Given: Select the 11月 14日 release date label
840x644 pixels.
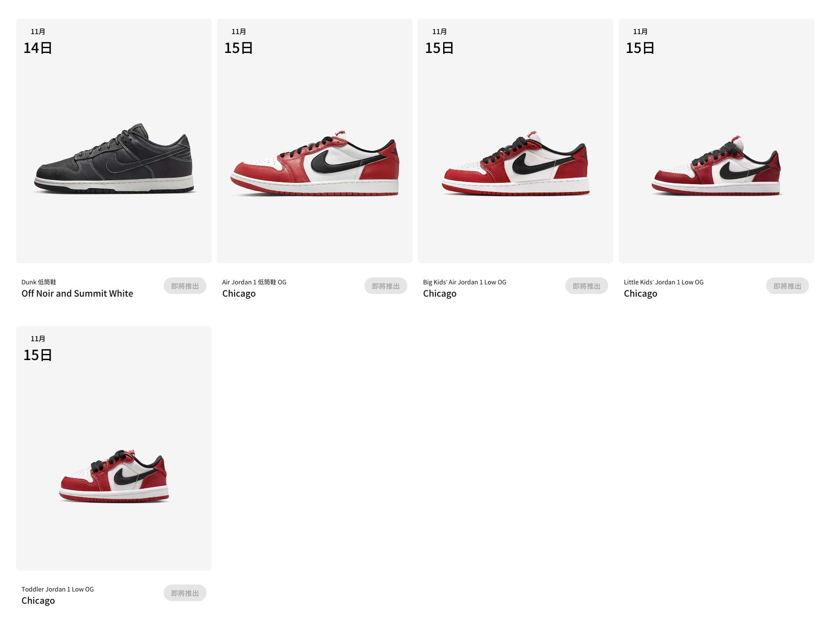Looking at the screenshot, I should pos(38,42).
